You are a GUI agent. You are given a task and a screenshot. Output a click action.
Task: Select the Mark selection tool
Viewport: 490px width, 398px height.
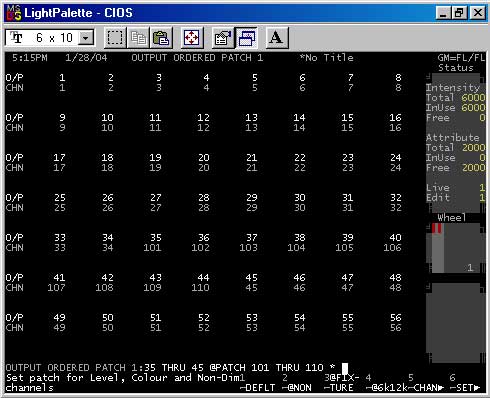(115, 38)
